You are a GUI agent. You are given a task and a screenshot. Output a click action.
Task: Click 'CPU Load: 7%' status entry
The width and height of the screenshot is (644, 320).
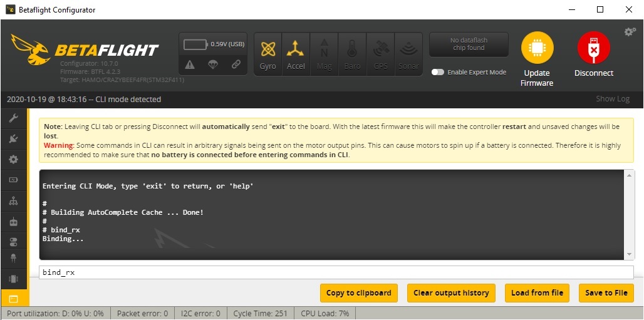(325, 314)
